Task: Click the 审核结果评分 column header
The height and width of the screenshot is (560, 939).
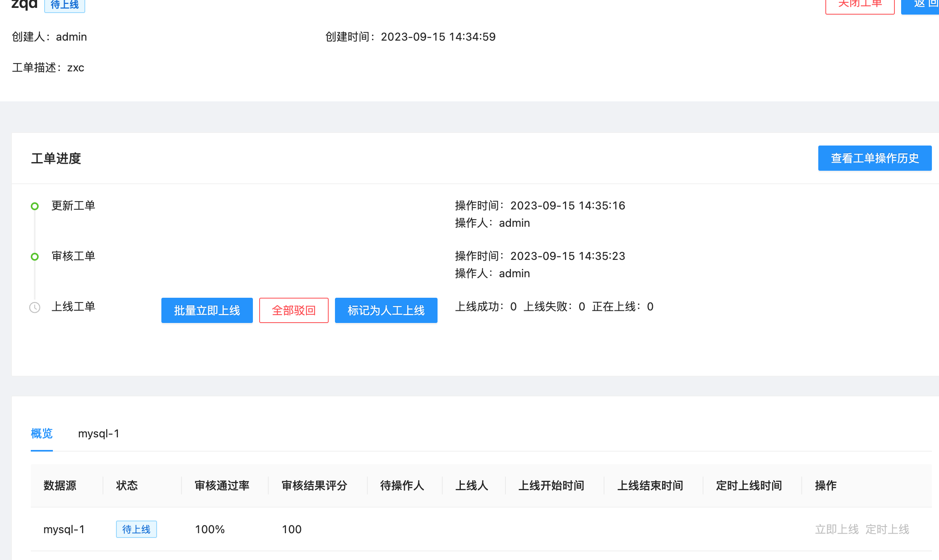Action: coord(314,485)
